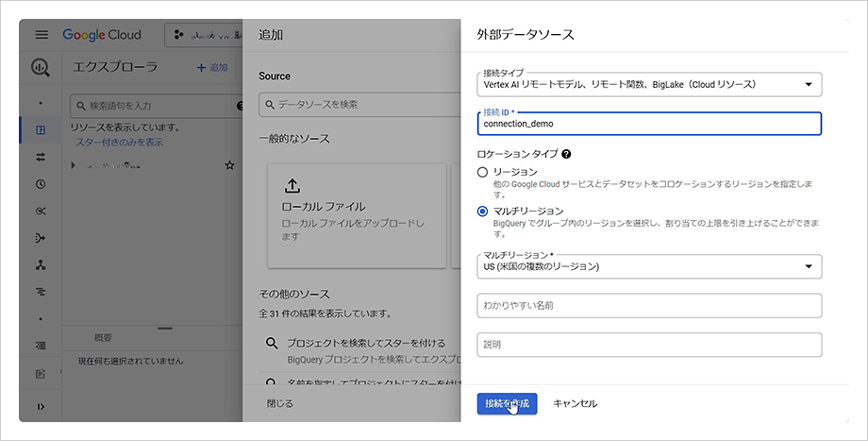
Task: Open the Multi-region US dropdown
Action: pyautogui.click(x=649, y=266)
